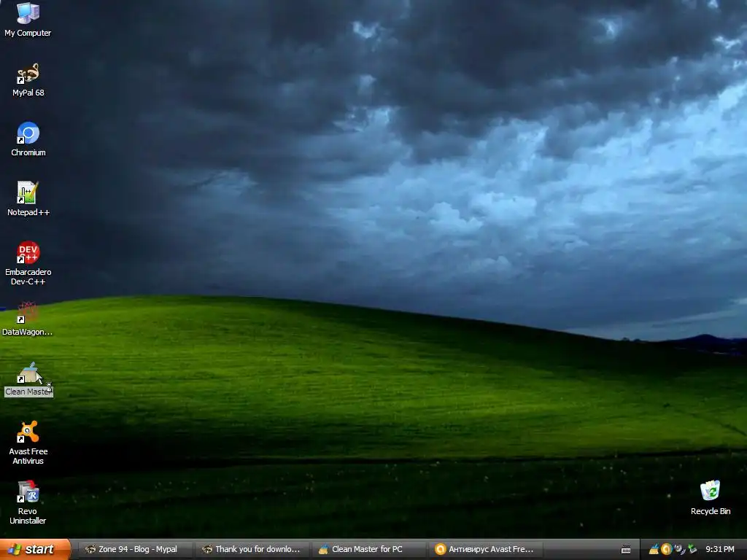Switch to Clean Master for PC taskbar window
The height and width of the screenshot is (560, 747).
coord(369,549)
